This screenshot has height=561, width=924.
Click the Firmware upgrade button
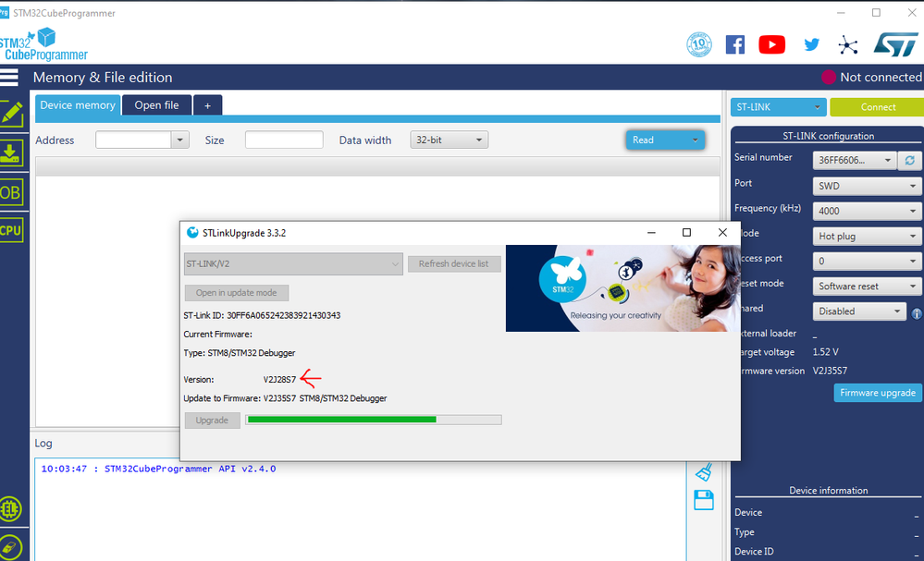(878, 393)
